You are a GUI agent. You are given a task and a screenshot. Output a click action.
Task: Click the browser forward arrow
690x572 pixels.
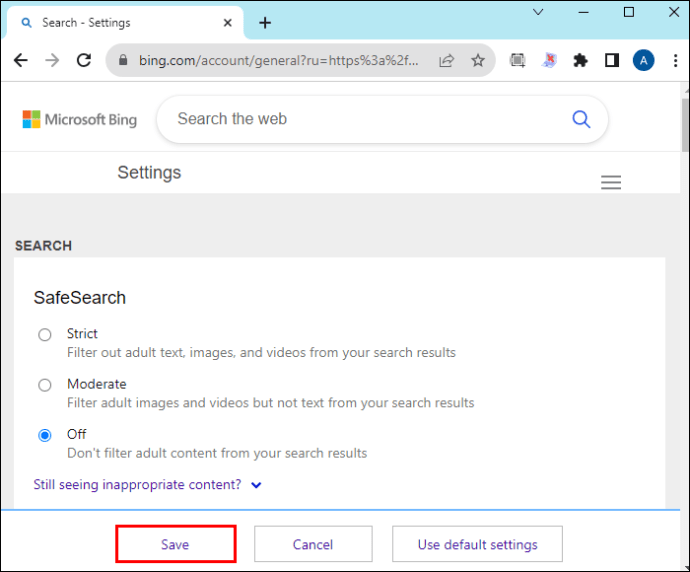point(52,60)
